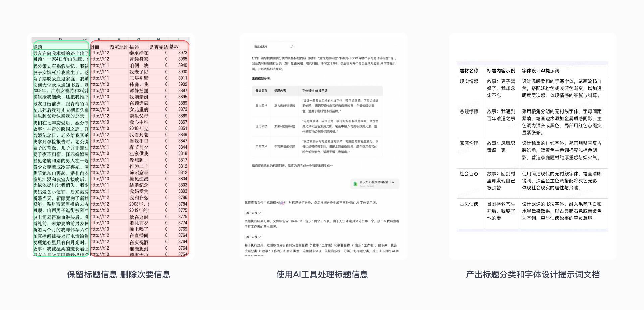
Task: Expand 展开过程 preceding the 根据执行结果可知 paragraph
Action: pos(253,213)
